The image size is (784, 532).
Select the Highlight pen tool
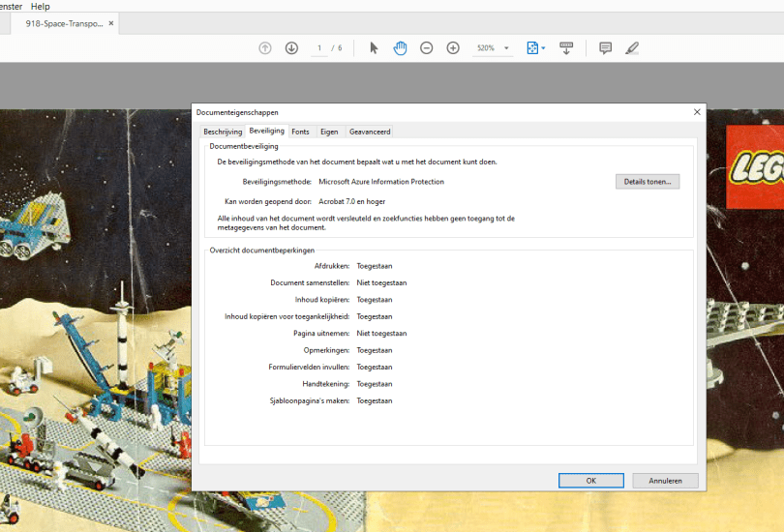pos(632,48)
